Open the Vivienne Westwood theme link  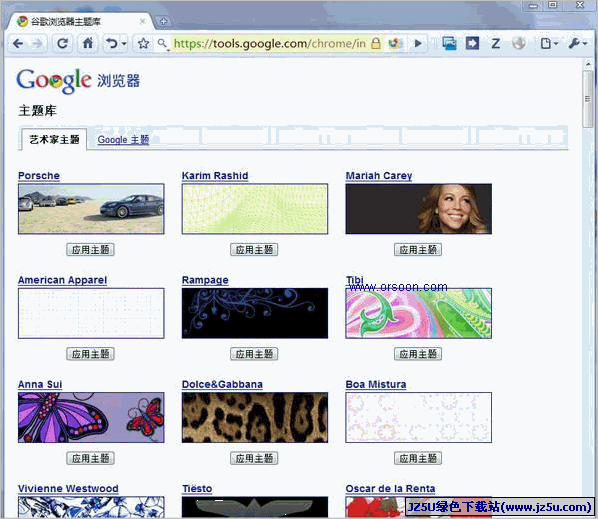68,489
